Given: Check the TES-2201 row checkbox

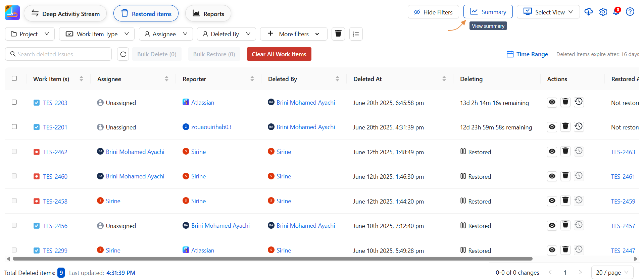Looking at the screenshot, I should click(14, 127).
